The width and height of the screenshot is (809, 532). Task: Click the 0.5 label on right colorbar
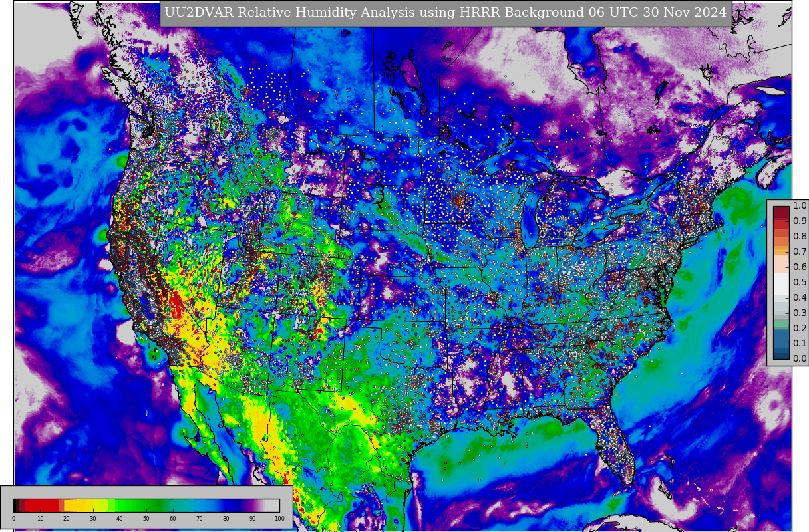pyautogui.click(x=800, y=282)
